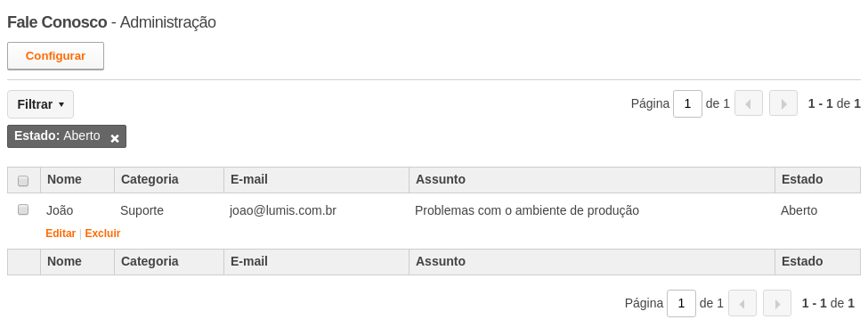Focus the top page number input field
Screen dimensions: 868x336
[687, 103]
